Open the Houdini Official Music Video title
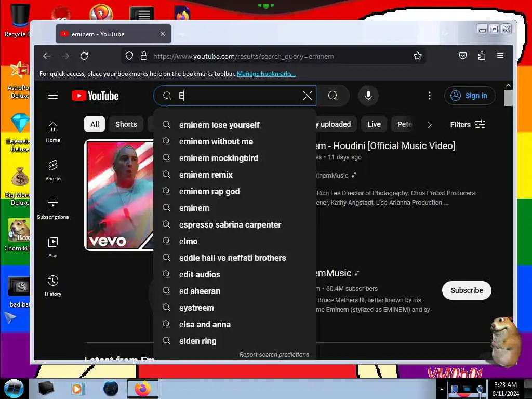This screenshot has width=532, height=399. click(385, 146)
